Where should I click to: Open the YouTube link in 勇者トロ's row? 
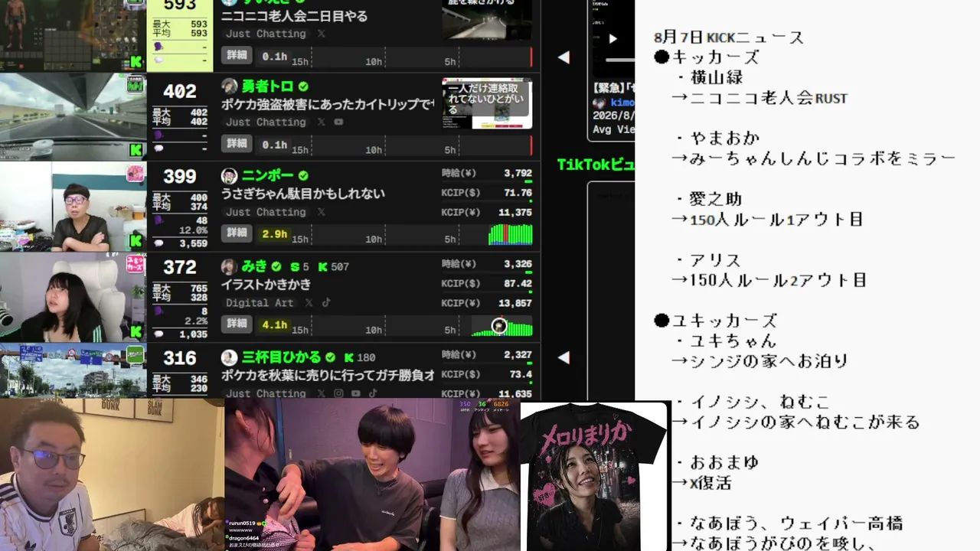[338, 122]
